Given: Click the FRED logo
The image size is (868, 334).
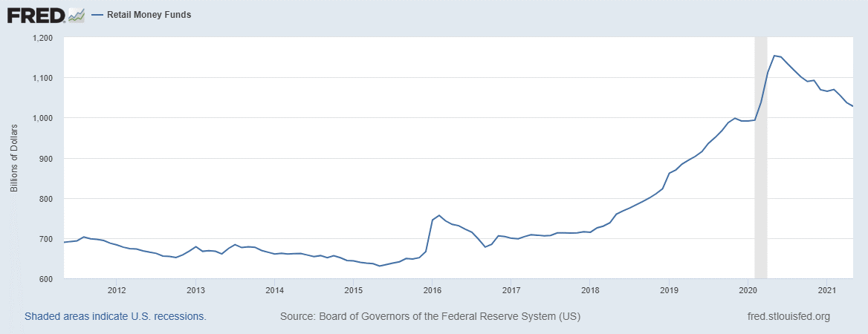Looking at the screenshot, I should [x=36, y=14].
